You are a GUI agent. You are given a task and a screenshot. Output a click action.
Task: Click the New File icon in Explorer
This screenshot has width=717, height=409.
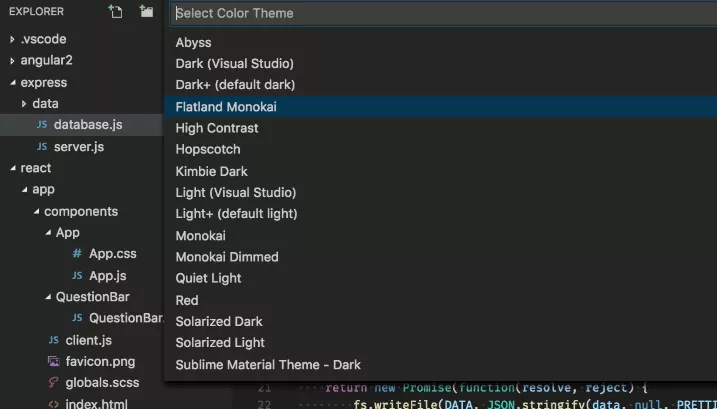[x=115, y=11]
